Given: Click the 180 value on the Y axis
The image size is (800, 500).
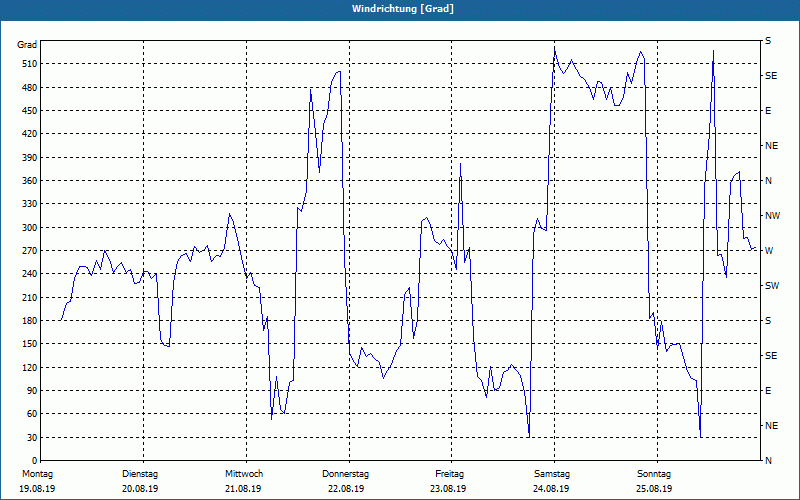Looking at the screenshot, I should 30,321.
